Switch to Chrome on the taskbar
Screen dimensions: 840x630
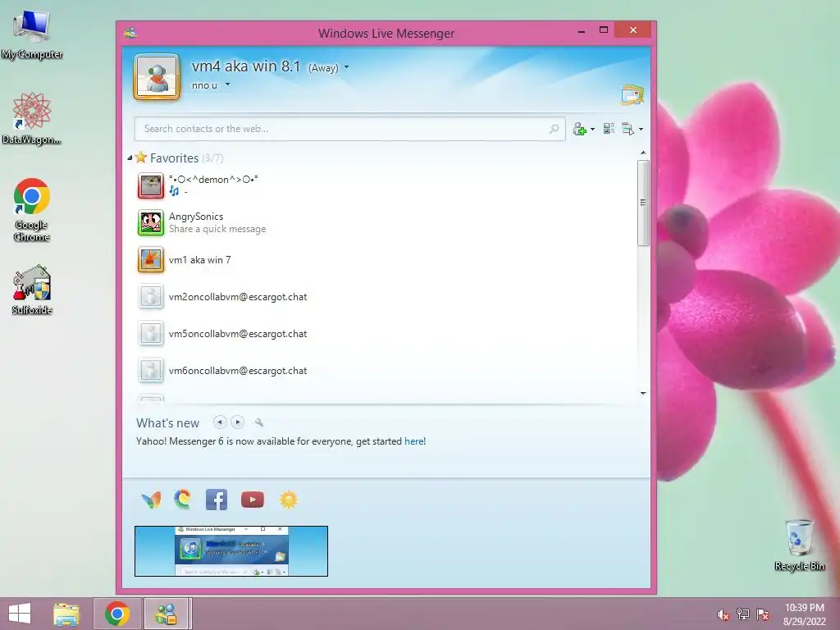click(117, 614)
